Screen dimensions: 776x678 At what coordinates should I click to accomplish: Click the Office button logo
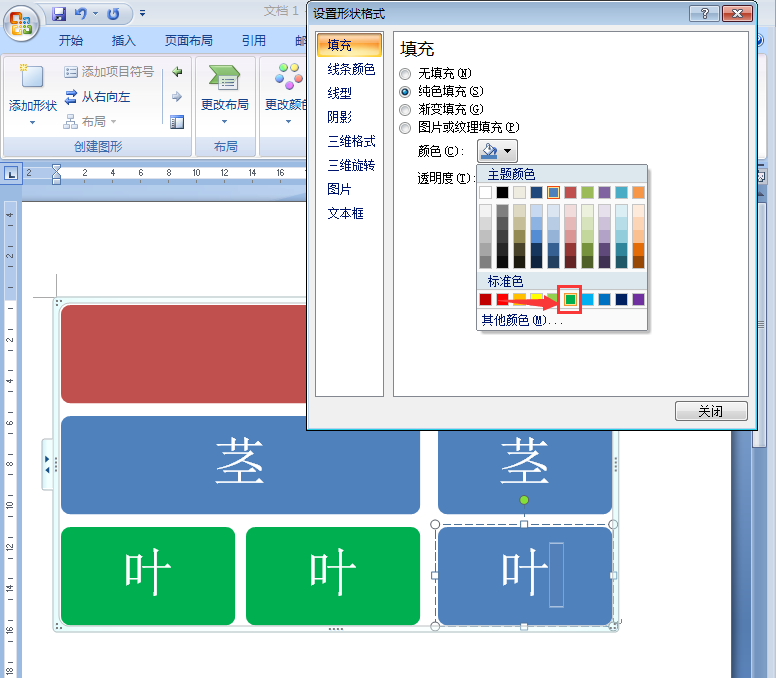click(x=21, y=22)
